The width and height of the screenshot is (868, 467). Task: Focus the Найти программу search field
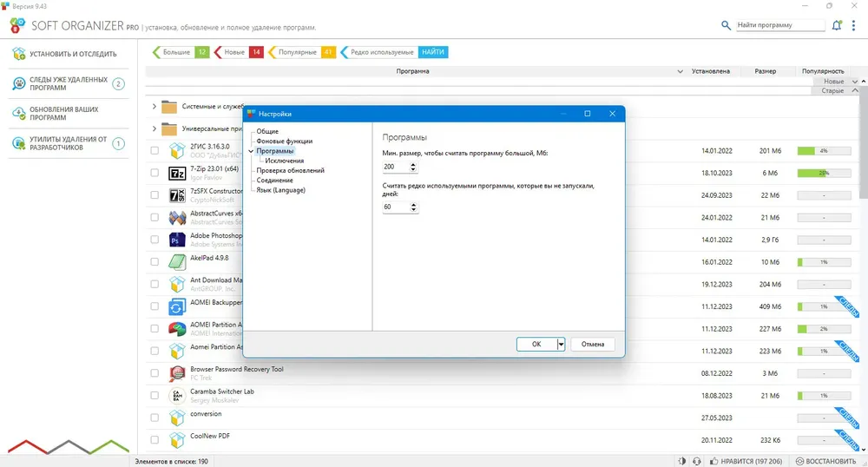pos(780,25)
